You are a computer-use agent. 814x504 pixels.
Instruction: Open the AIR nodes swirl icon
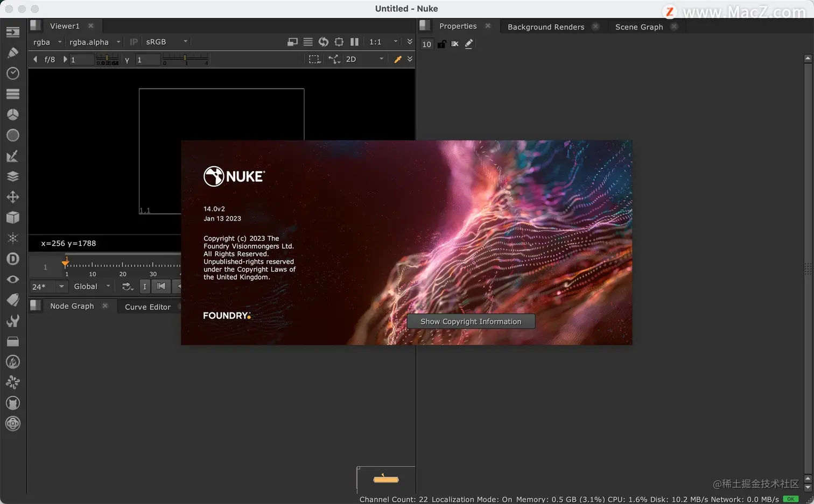click(13, 382)
